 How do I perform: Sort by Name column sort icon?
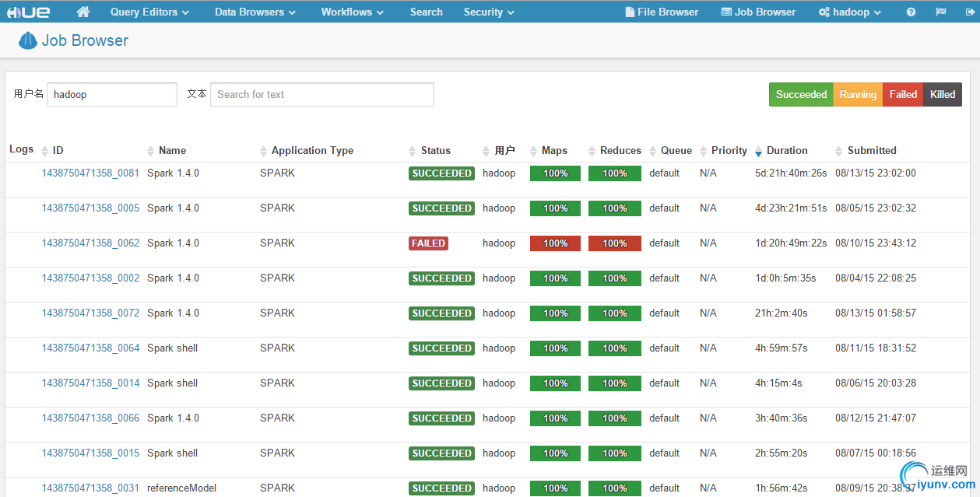click(151, 151)
